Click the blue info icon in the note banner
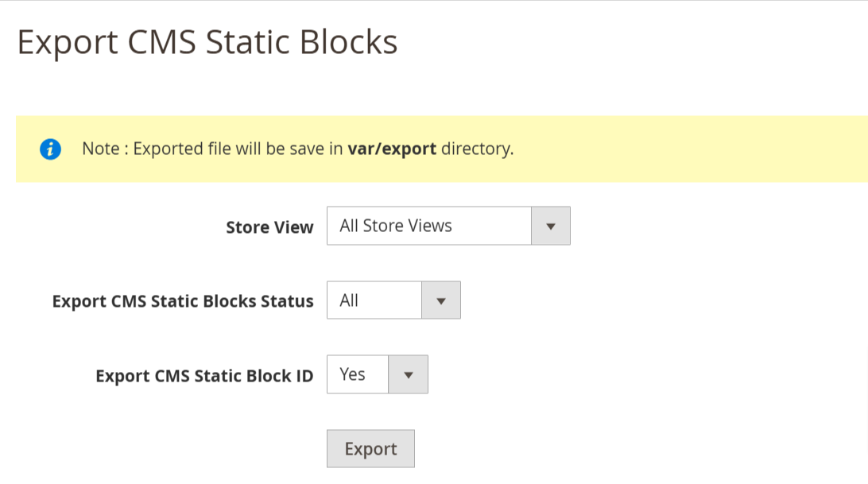This screenshot has width=868, height=484. [51, 148]
